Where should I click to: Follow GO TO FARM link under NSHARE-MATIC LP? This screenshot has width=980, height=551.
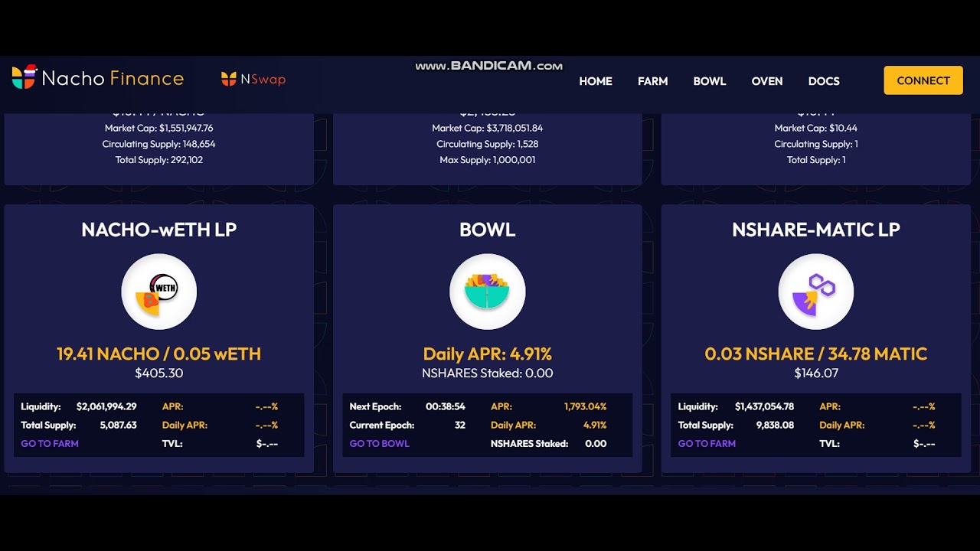[707, 444]
